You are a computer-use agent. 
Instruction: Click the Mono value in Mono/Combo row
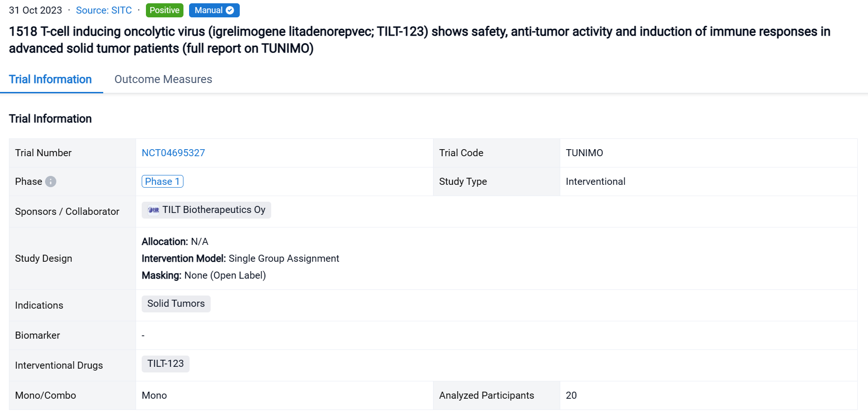(x=154, y=395)
